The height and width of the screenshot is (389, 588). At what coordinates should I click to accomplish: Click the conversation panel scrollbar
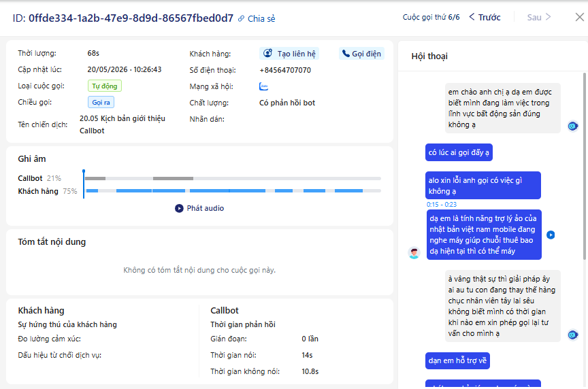584,166
